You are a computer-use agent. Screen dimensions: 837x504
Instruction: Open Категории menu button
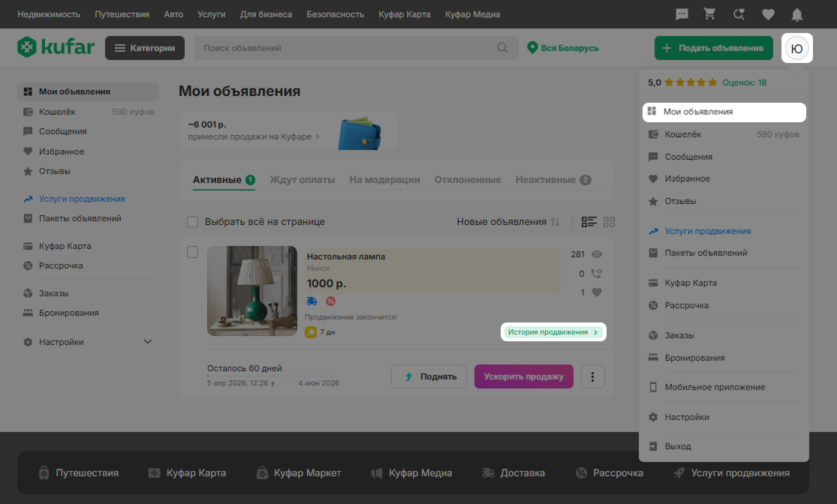145,48
